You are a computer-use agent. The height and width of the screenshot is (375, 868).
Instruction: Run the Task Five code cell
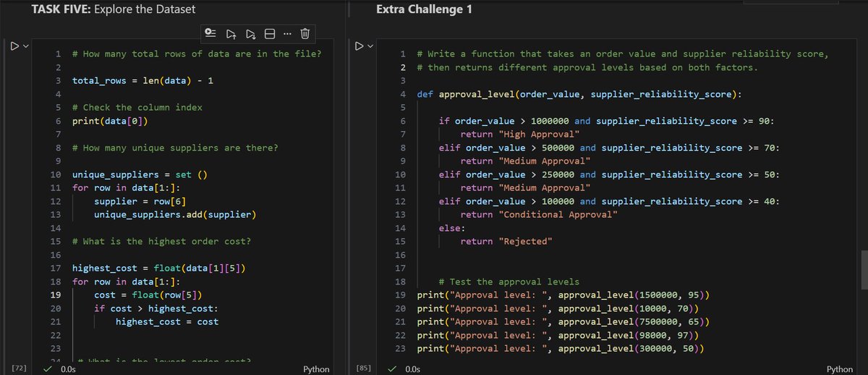coord(14,48)
